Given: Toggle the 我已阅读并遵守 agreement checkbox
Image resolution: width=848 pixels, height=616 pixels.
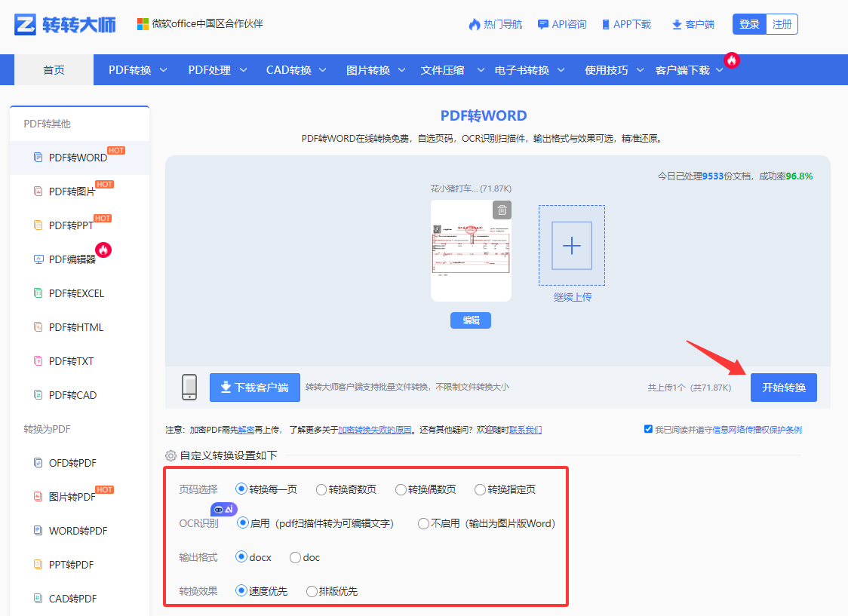Looking at the screenshot, I should pos(648,429).
